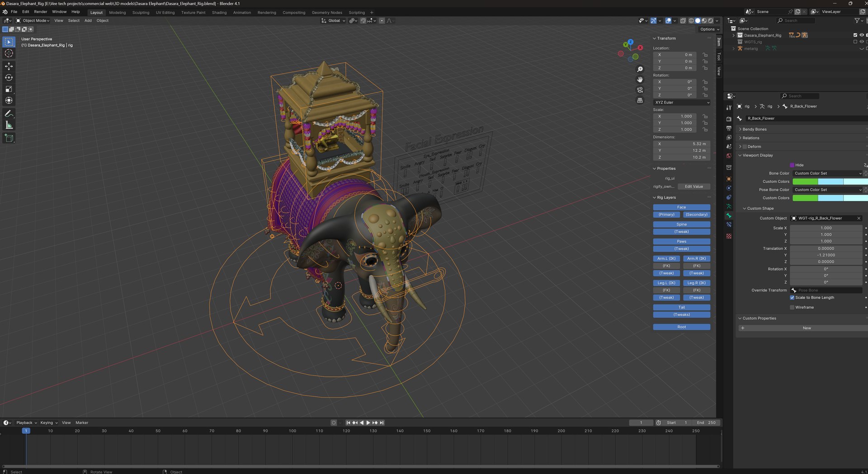Open the Bone Color dropdown
Viewport: 868px width, 474px height.
point(828,173)
